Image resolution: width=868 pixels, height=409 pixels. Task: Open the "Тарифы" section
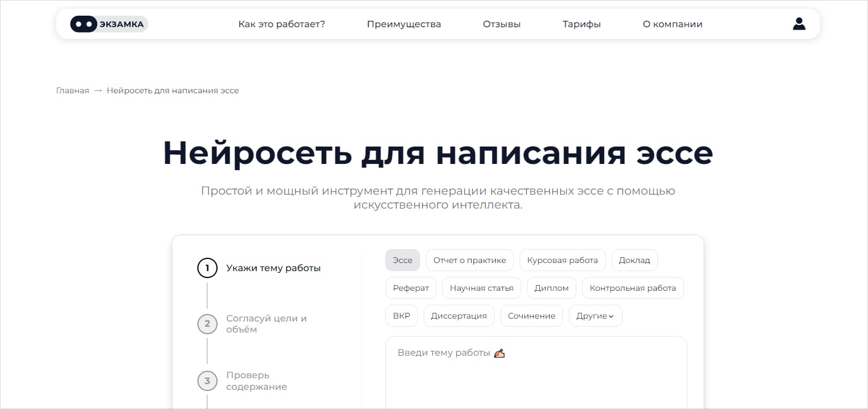pos(581,24)
